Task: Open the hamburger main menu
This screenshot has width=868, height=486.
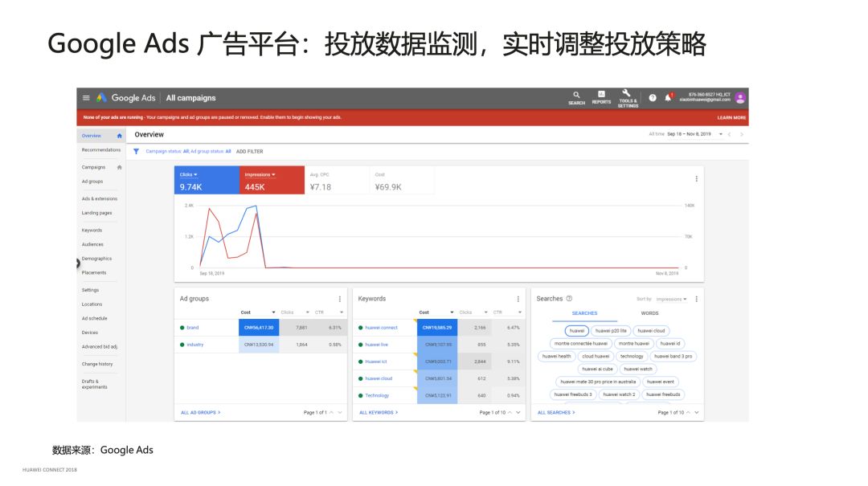Action: (x=86, y=98)
